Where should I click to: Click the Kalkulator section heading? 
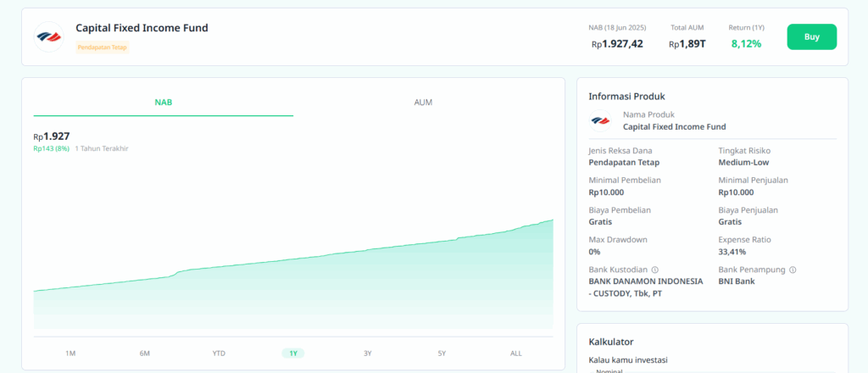[x=611, y=342]
